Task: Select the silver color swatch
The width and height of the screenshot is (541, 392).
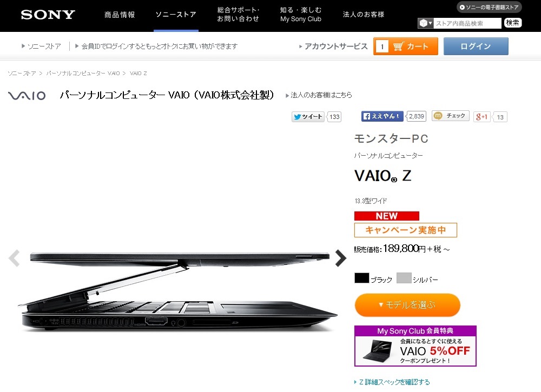Action: pyautogui.click(x=404, y=278)
